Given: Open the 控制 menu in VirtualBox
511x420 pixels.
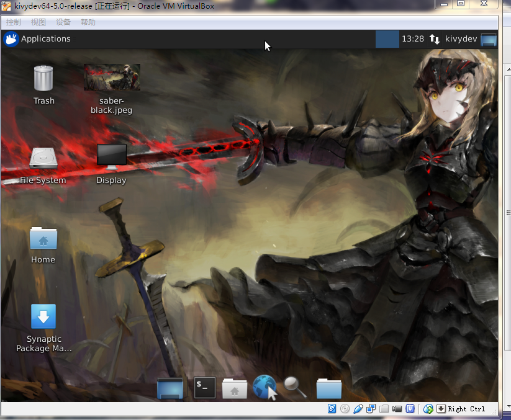Looking at the screenshot, I should [14, 22].
